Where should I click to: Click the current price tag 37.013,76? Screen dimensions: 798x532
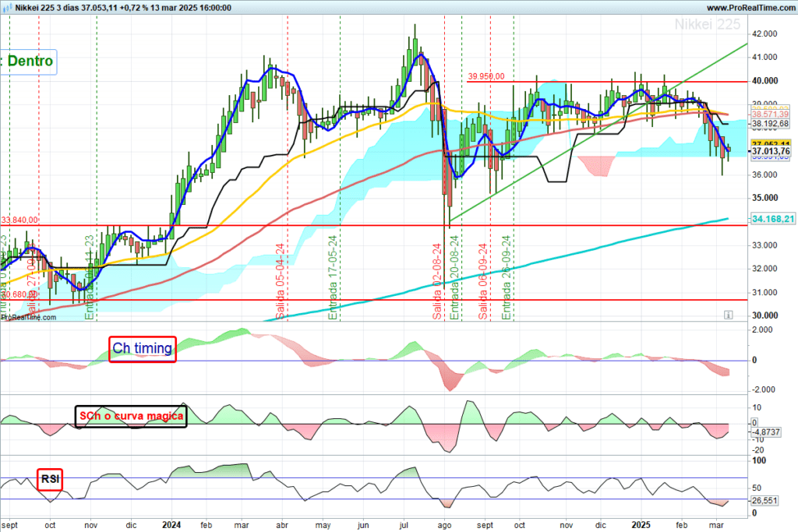(771, 151)
